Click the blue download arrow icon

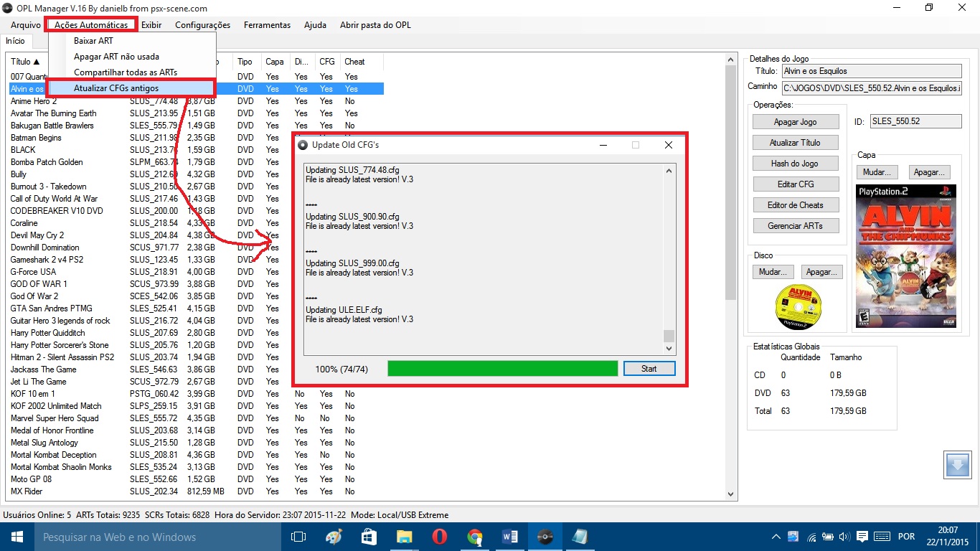pos(958,464)
